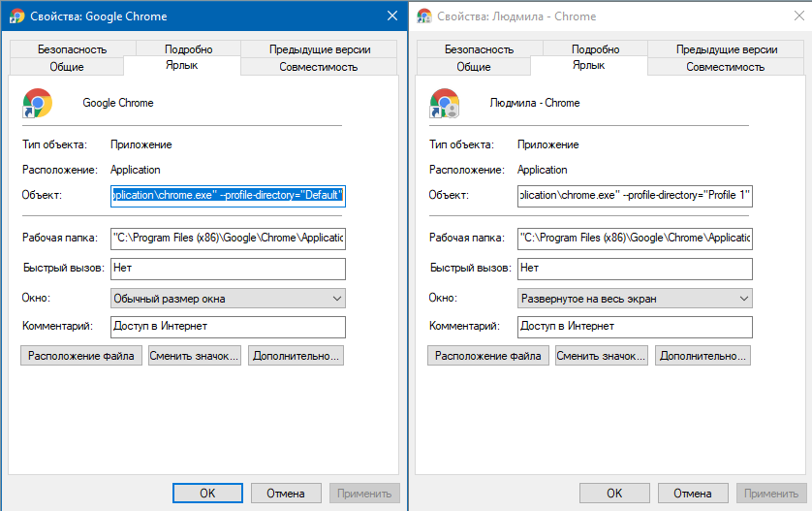This screenshot has height=511, width=812.
Task: Open Совместимость tab in Людмила - Chrome window
Action: pos(726,67)
